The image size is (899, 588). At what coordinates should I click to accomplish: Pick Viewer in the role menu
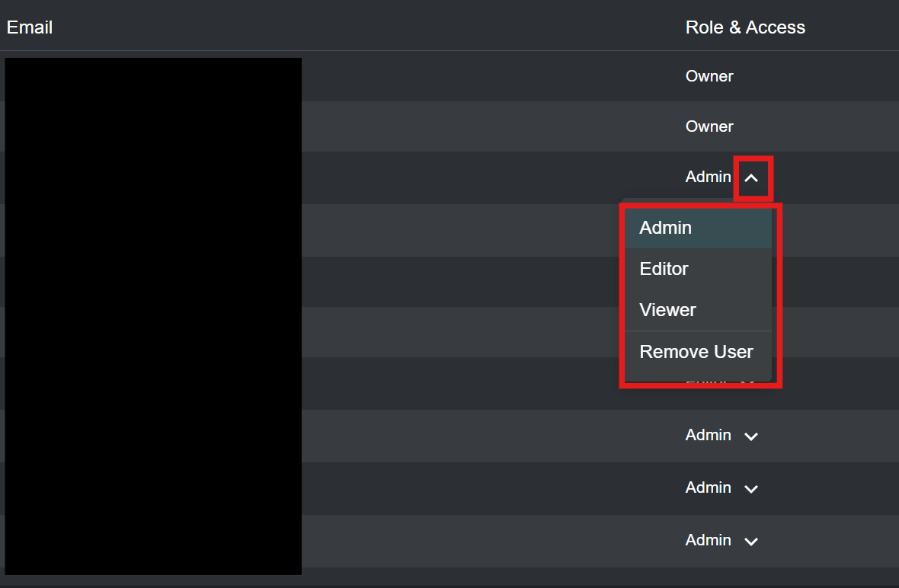pyautogui.click(x=667, y=310)
